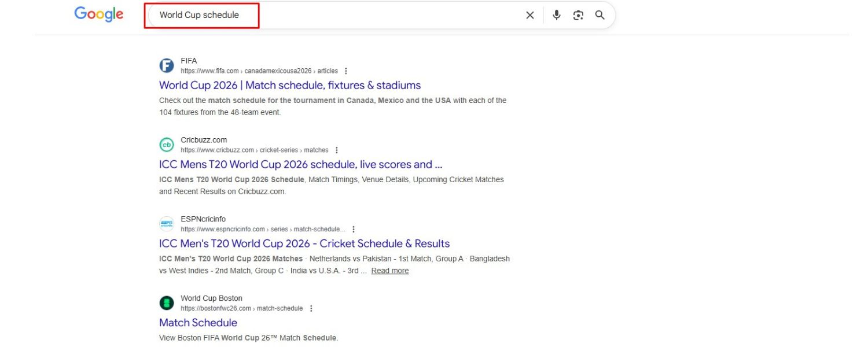Viewport: 868px width, 347px height.
Task: Click the FIFA site favicon
Action: pos(167,65)
